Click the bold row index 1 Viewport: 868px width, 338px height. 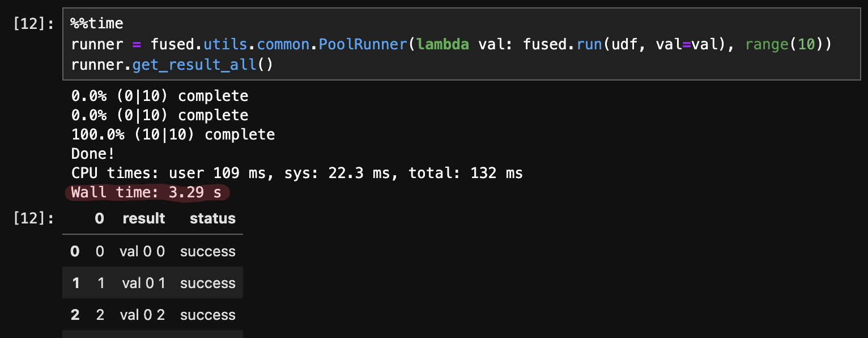pyautogui.click(x=76, y=283)
